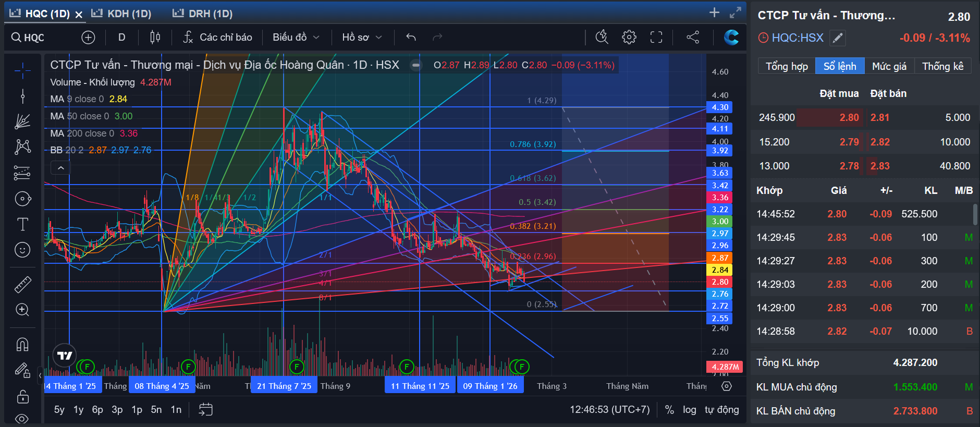Select the XABCD pattern tool
Viewport: 980px width, 427px height.
(22, 147)
